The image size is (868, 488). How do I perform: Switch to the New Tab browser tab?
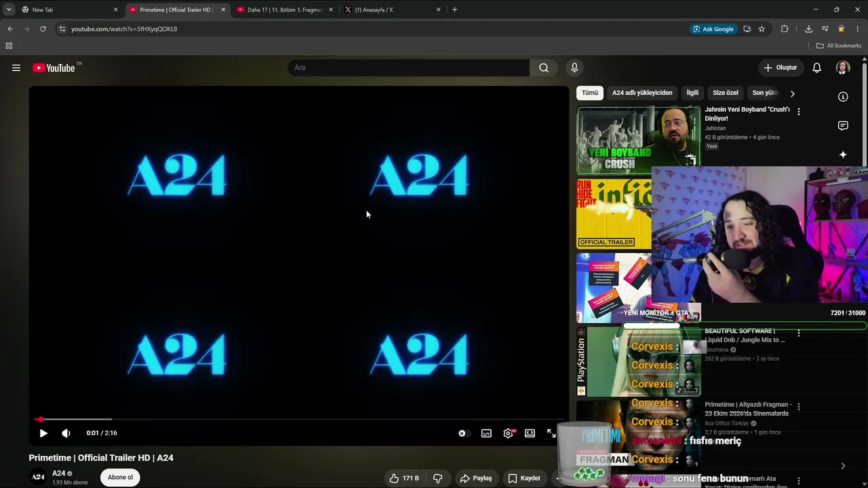pos(70,9)
